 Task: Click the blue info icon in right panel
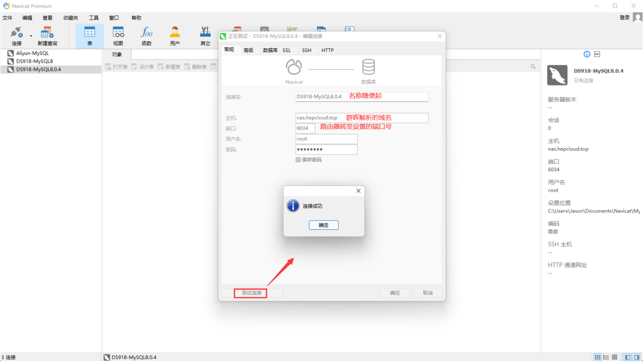pyautogui.click(x=587, y=54)
